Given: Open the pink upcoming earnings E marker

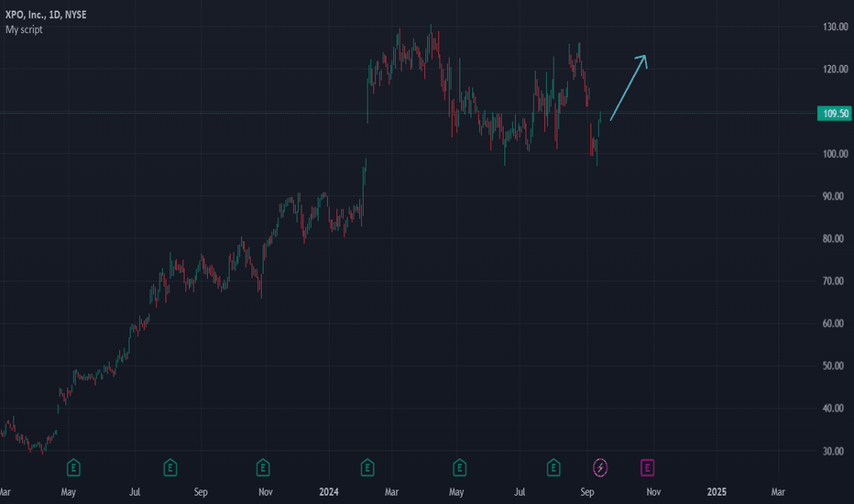Looking at the screenshot, I should 647,467.
